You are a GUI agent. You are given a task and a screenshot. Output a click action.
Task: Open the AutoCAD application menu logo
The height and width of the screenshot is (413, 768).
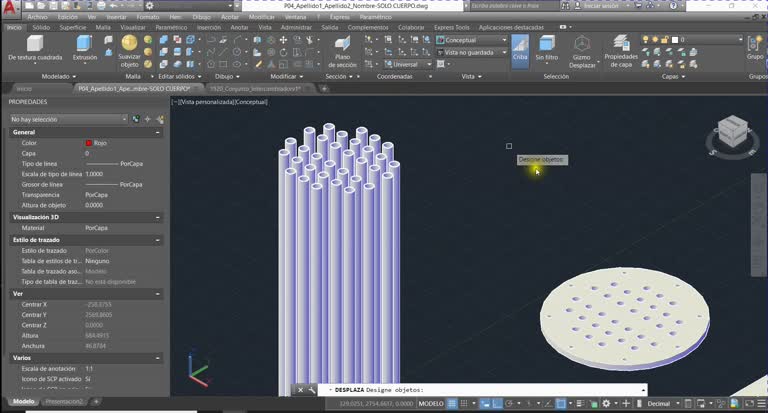10,7
